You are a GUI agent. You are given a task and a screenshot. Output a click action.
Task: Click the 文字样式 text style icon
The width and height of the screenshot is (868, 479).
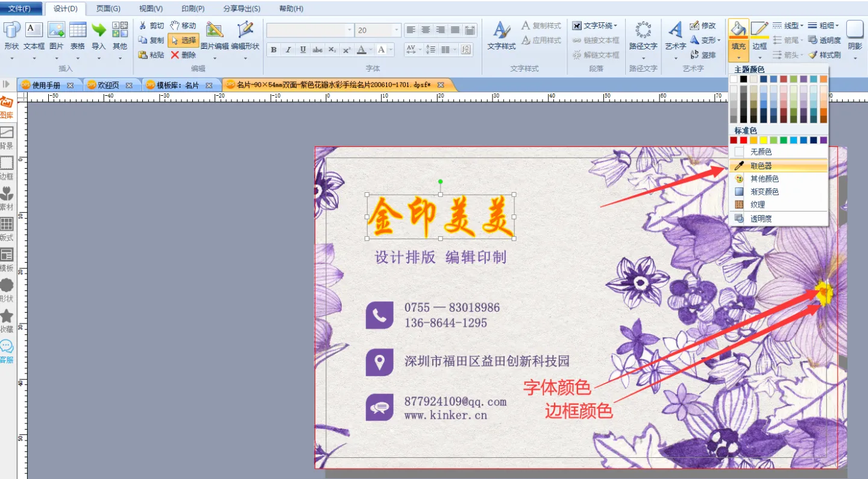pyautogui.click(x=502, y=30)
